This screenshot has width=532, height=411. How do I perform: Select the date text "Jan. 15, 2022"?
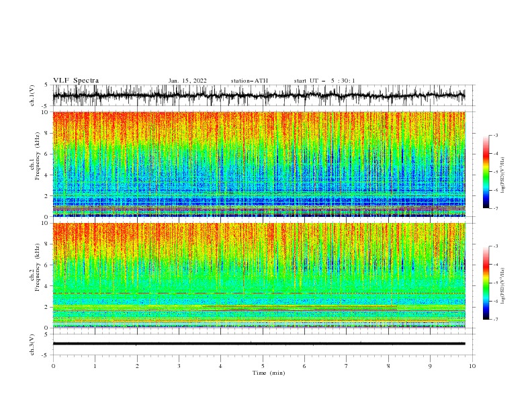(187, 81)
